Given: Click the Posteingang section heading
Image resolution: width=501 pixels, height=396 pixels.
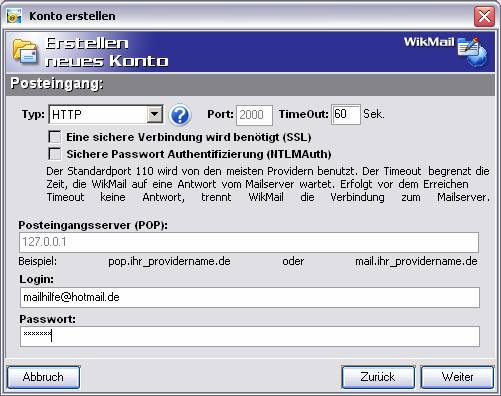Looking at the screenshot, I should pyautogui.click(x=57, y=83).
